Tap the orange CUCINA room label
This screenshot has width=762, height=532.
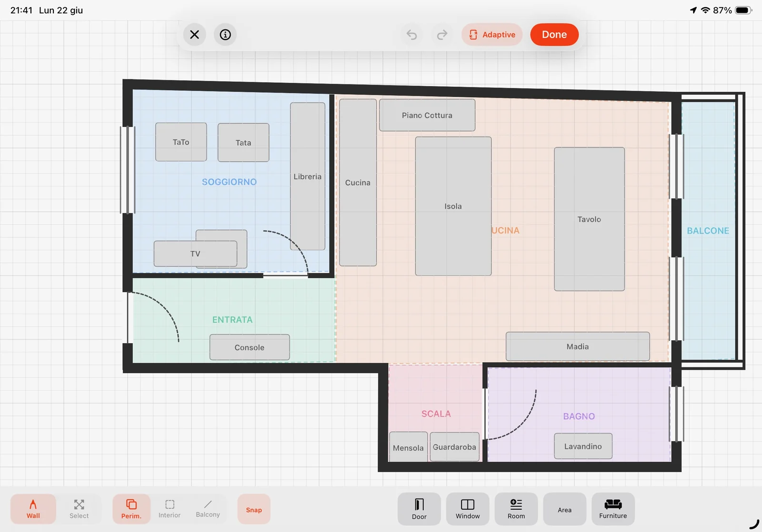click(x=506, y=230)
